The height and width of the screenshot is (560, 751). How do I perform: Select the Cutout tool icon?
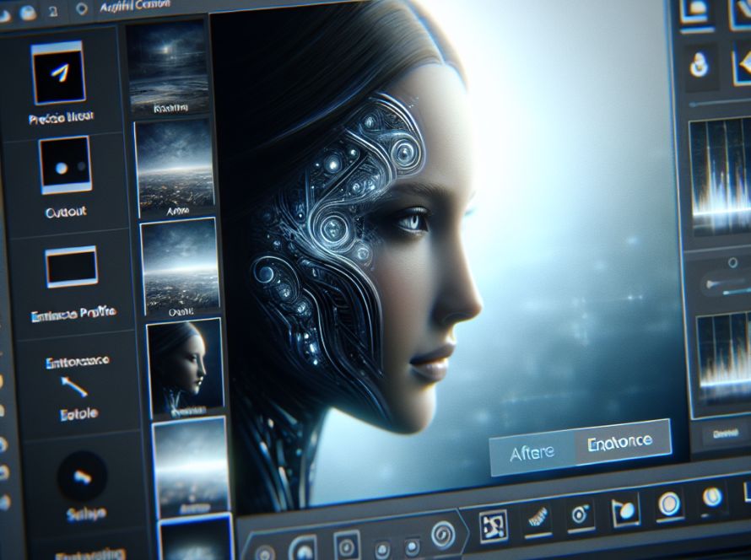64,166
